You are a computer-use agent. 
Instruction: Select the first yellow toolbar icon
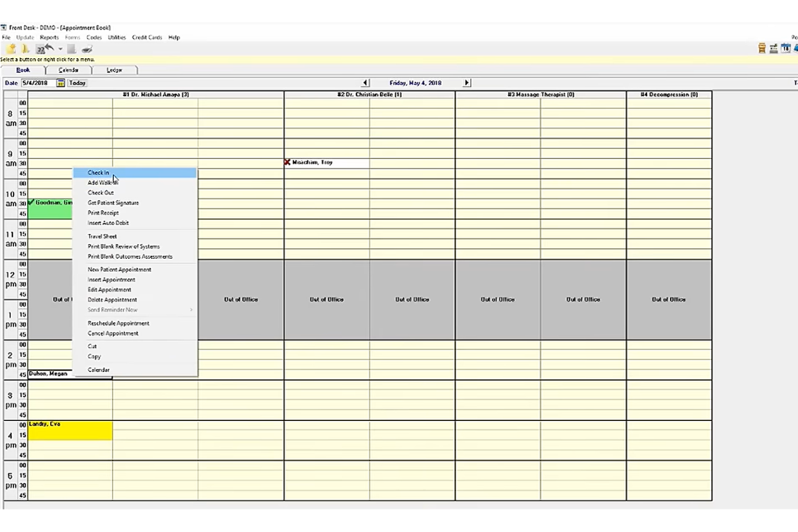[x=11, y=49]
